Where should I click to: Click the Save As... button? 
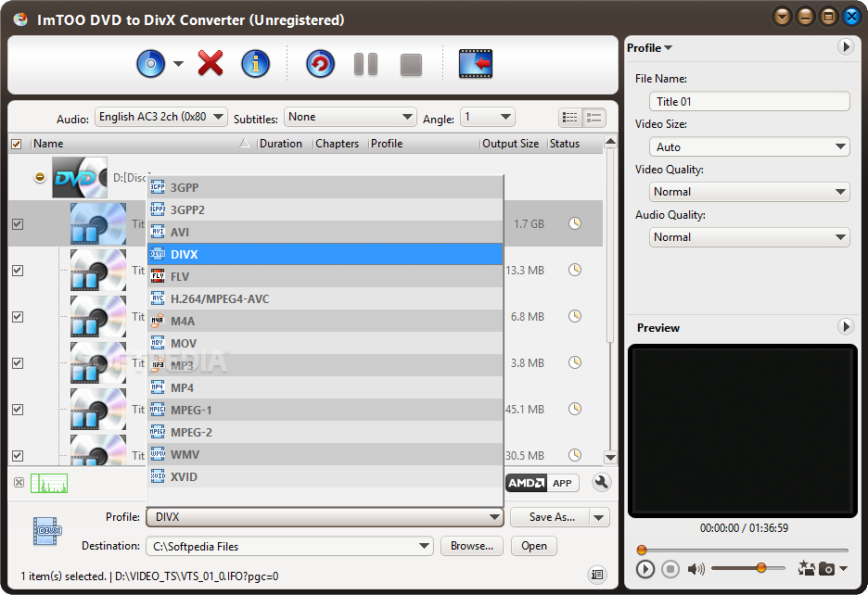click(x=551, y=517)
